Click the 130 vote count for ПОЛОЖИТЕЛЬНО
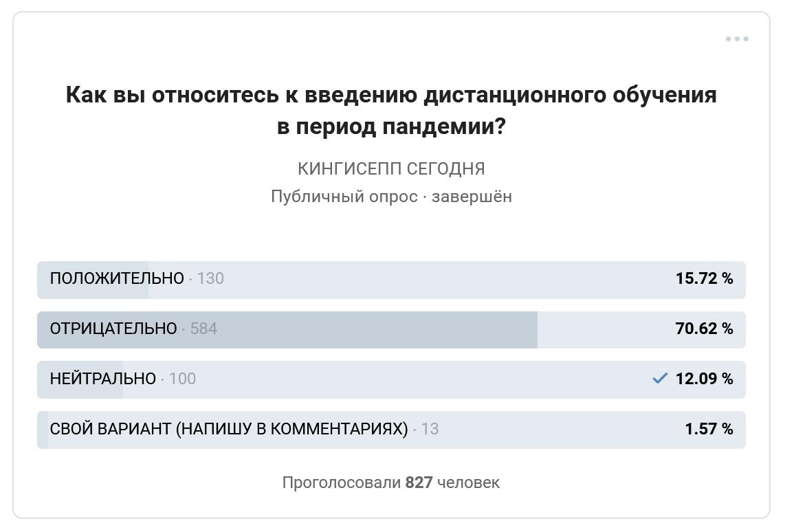The width and height of the screenshot is (785, 532). pos(210,279)
